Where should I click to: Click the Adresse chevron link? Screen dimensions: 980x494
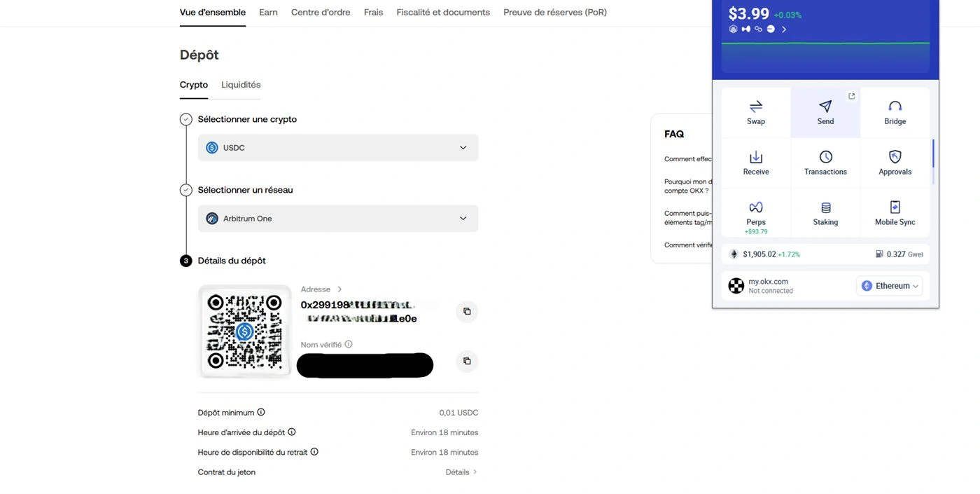tap(339, 289)
